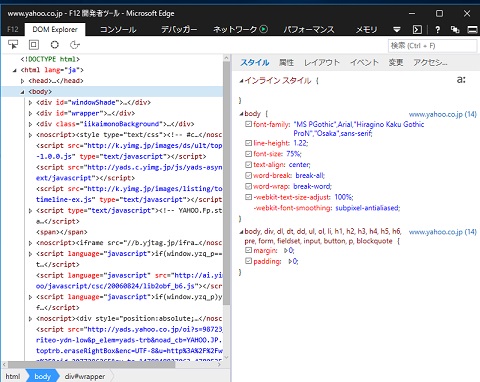Collapse the inline style rule section

(241, 81)
